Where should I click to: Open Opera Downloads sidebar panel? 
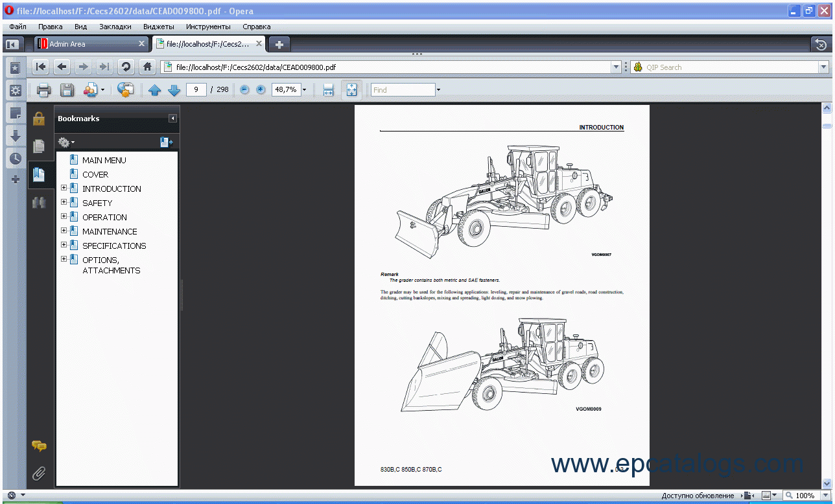click(x=16, y=135)
